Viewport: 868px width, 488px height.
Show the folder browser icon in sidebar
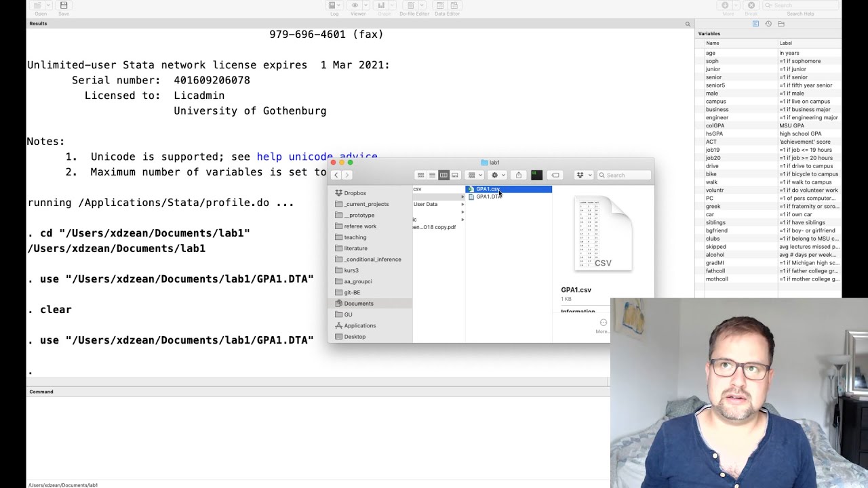click(x=781, y=24)
